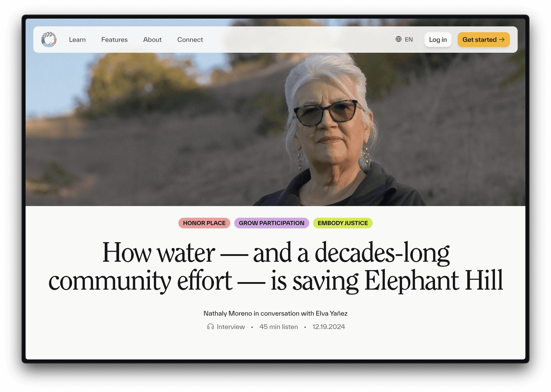Image resolution: width=551 pixels, height=392 pixels.
Task: Click the headphones Interview icon
Action: 211,327
